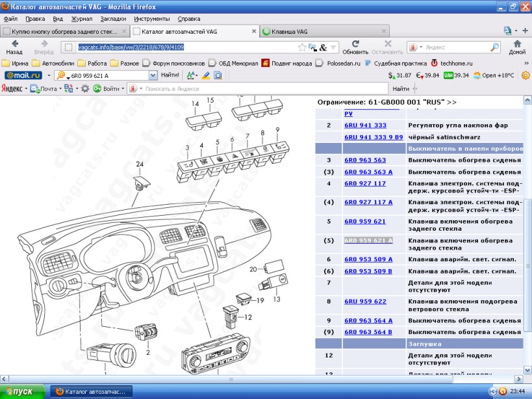532x399 pixels.
Task: Click the Назад (Back) navigation button
Action: coord(14,47)
